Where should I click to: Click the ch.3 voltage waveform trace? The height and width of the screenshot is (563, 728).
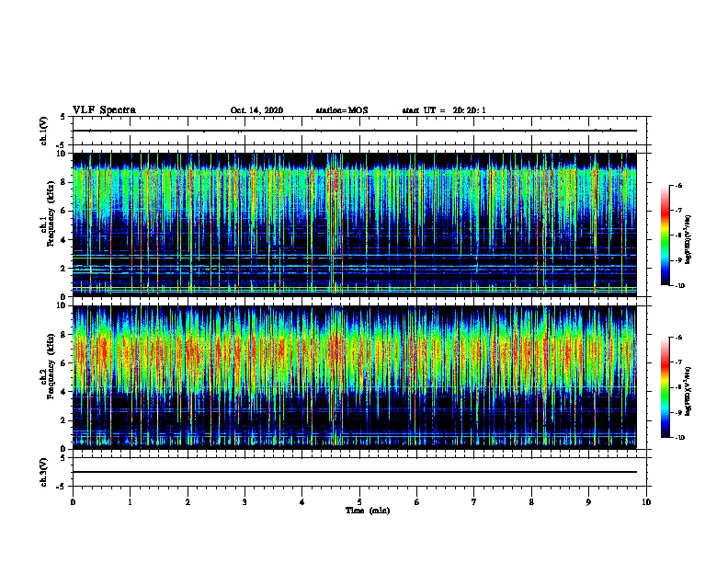tap(355, 472)
